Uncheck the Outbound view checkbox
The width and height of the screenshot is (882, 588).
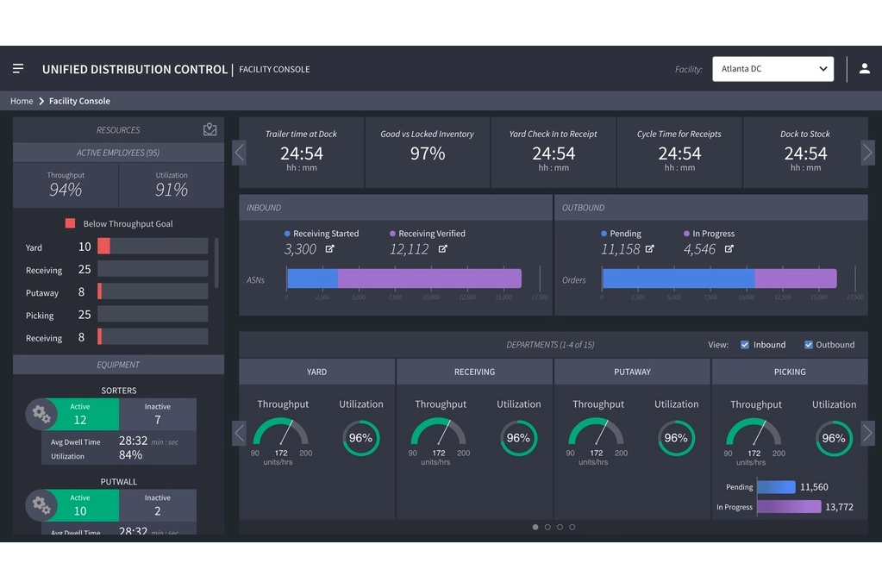click(x=809, y=345)
